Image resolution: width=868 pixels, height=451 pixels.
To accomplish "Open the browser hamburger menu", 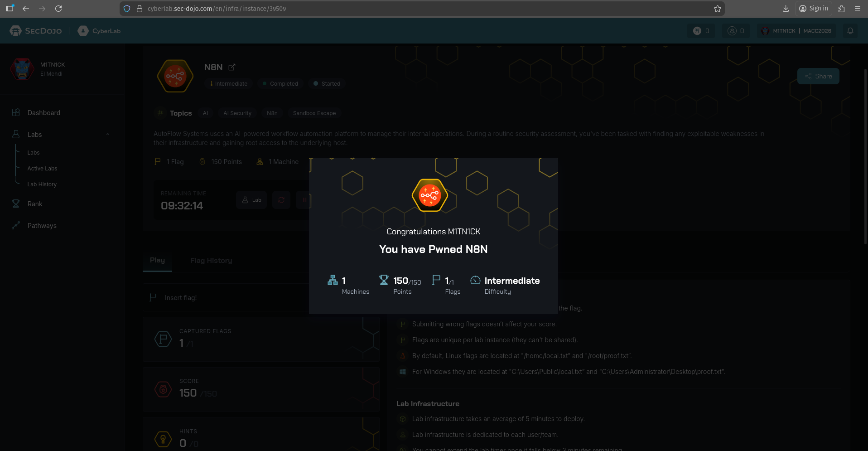I will pyautogui.click(x=858, y=9).
